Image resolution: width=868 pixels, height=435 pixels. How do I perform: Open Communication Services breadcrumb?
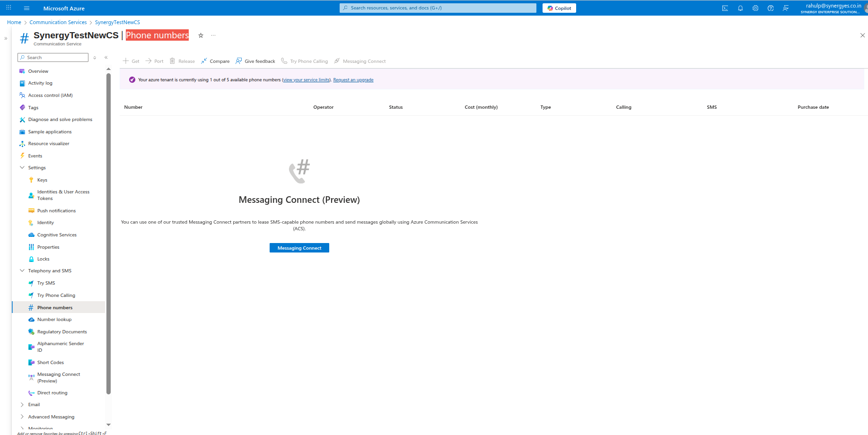(x=58, y=22)
